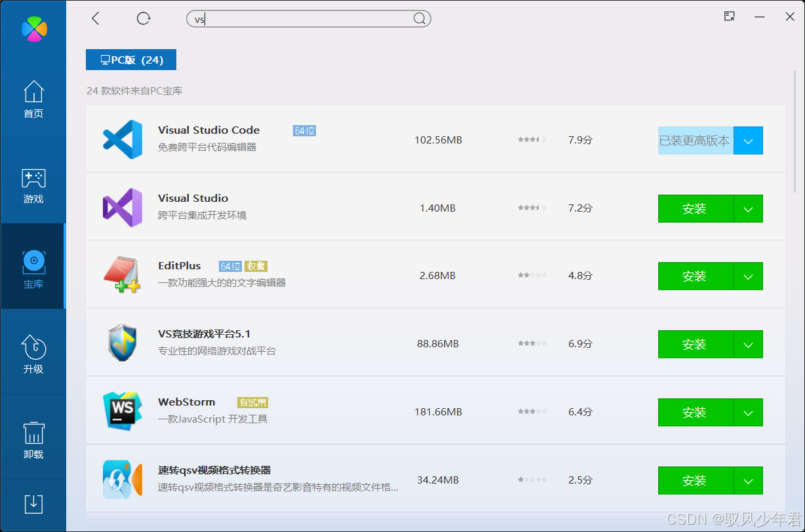Image resolution: width=805 pixels, height=532 pixels.
Task: Click the description 专业性的网络游戏对战平台
Action: click(217, 351)
